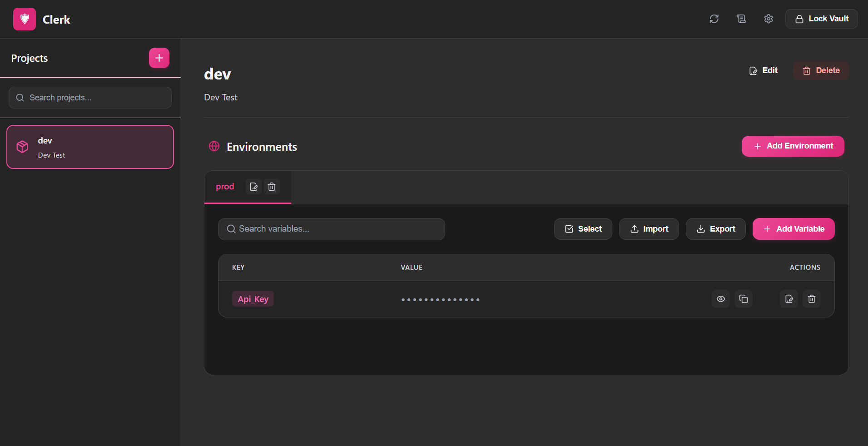Delete the Api_Key variable
Screen dimensions: 868x446
pos(812,299)
